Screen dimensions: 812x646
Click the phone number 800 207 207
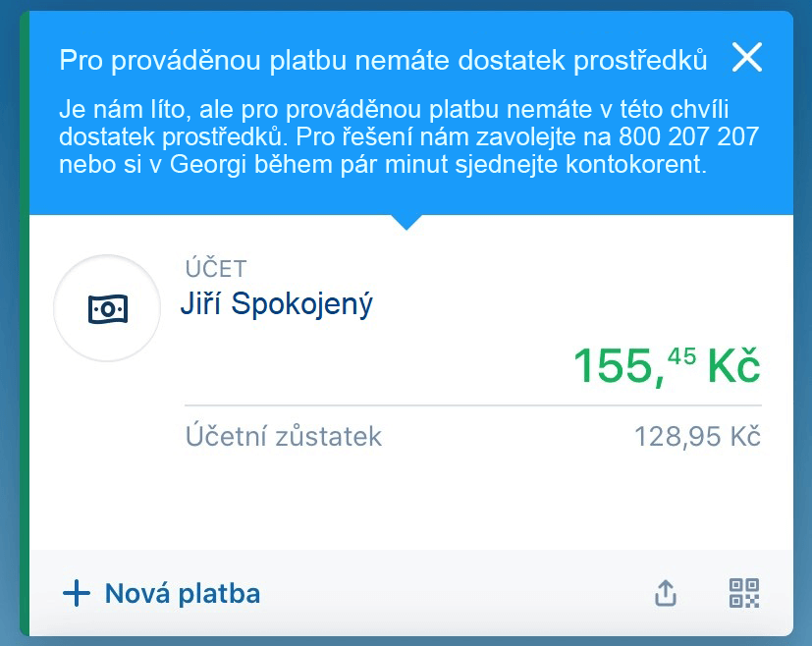point(688,136)
